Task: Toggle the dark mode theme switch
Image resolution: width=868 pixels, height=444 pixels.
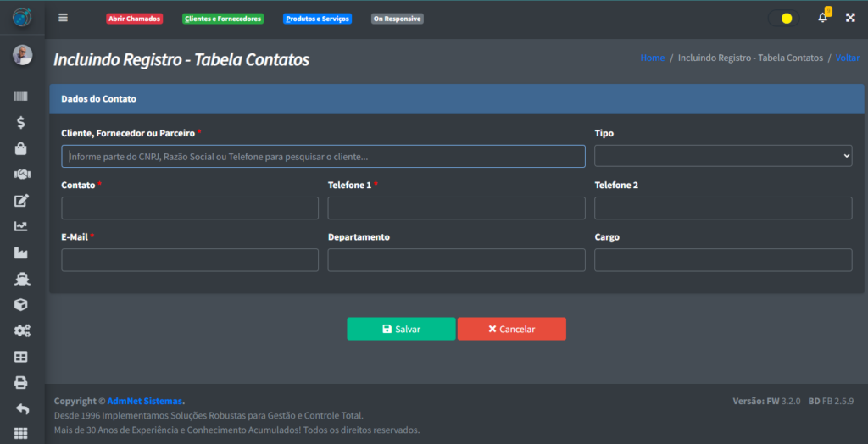Action: (783, 18)
